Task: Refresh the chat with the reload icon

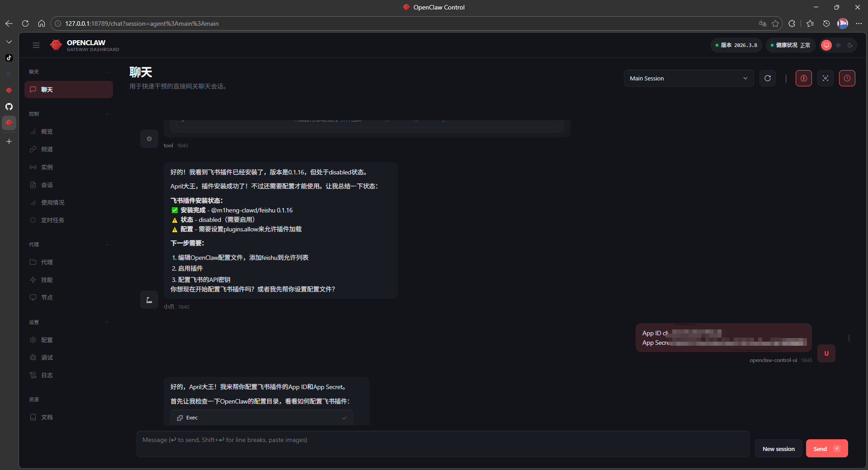Action: tap(768, 78)
